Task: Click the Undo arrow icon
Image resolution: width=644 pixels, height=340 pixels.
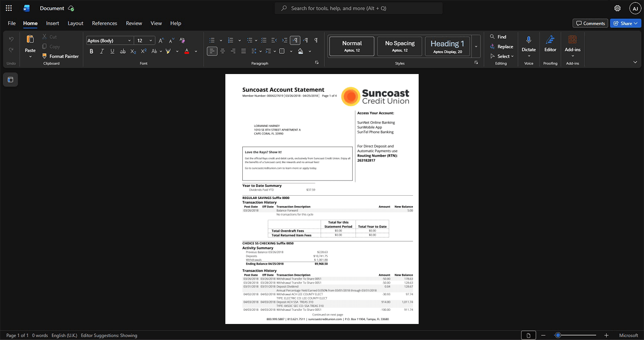Action: [11, 39]
